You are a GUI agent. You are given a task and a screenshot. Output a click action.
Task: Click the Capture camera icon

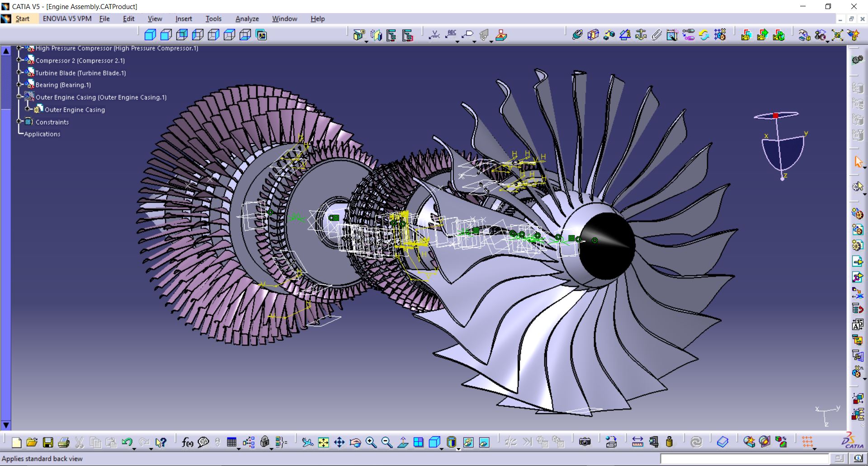coord(585,442)
